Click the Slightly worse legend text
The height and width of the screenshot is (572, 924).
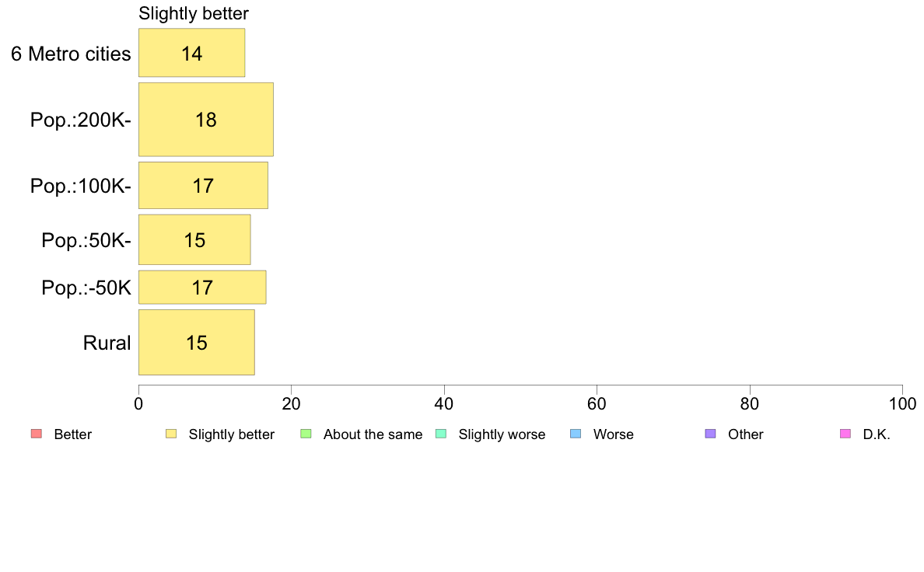tap(502, 434)
